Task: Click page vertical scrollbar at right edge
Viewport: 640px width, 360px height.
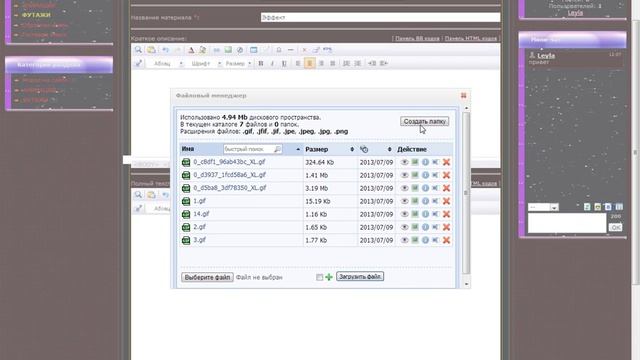Action: coord(636,152)
